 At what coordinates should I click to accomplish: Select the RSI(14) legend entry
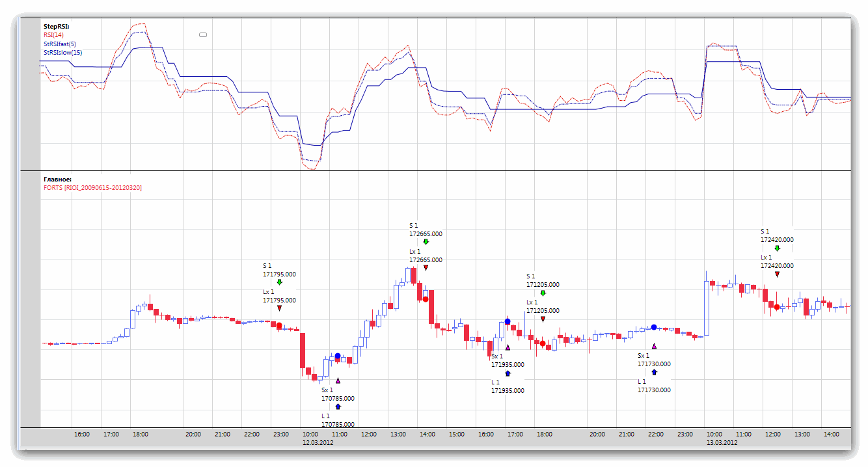[53, 35]
